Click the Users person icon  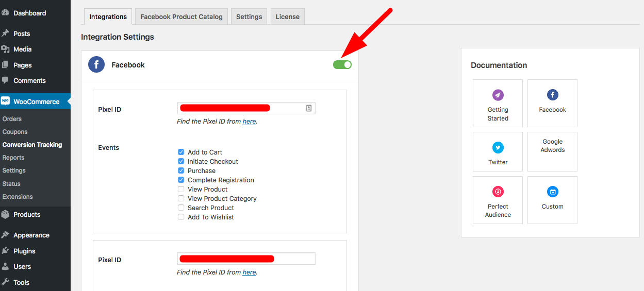[5, 266]
